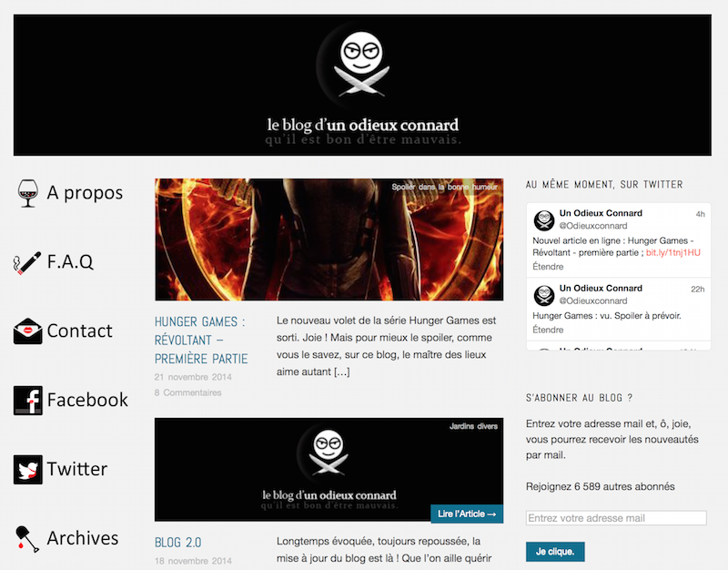
Task: Click the 'Lire l'Article →' button
Action: 467,514
